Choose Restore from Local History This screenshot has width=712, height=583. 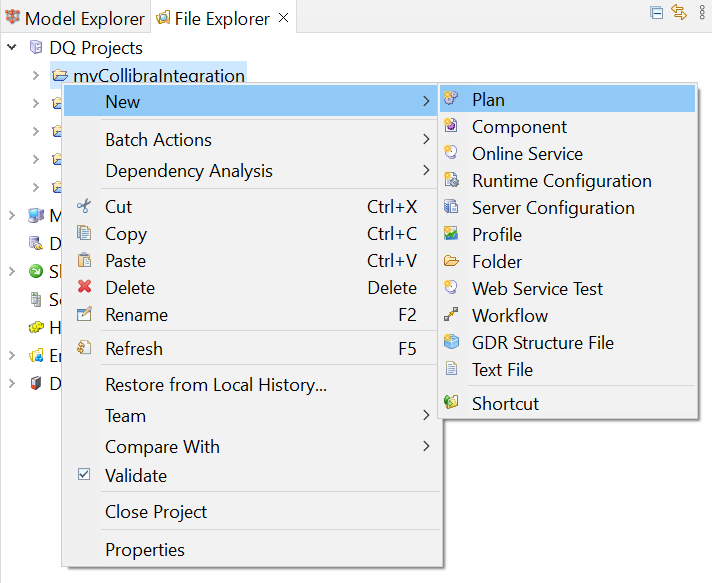[x=216, y=385]
